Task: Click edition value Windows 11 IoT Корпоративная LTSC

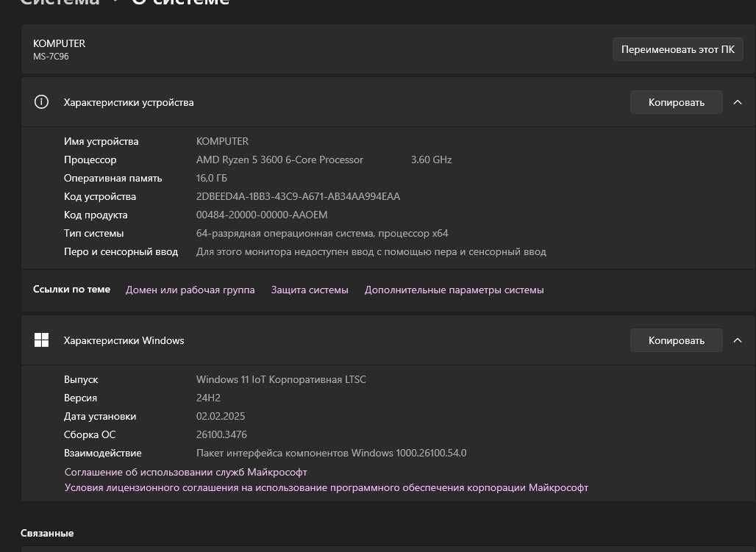Action: [x=281, y=379]
